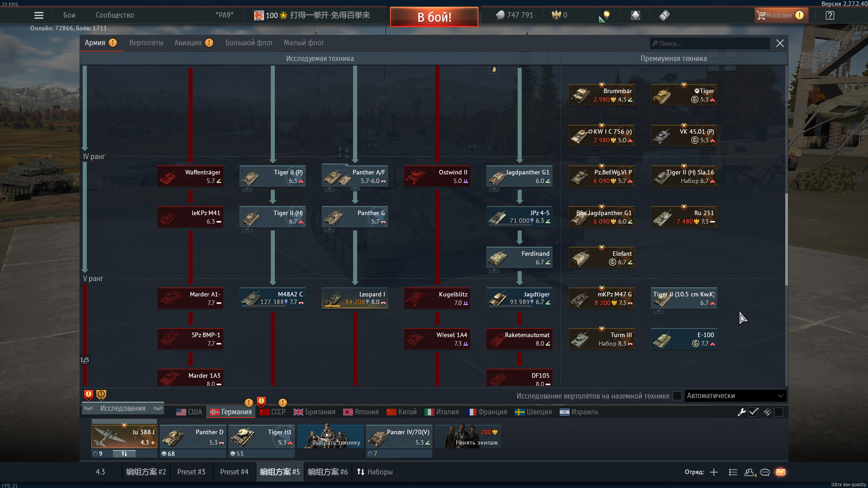Select the Япония nation tab

pos(361,412)
